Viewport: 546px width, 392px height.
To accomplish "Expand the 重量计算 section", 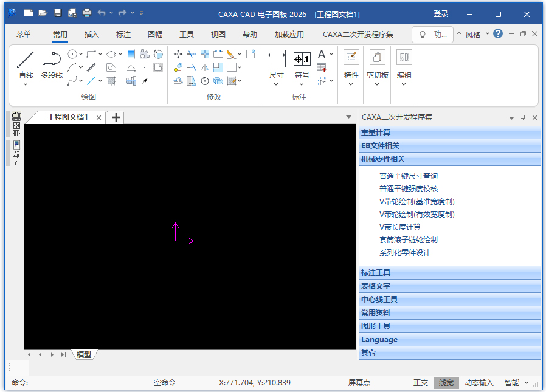I will (449, 132).
